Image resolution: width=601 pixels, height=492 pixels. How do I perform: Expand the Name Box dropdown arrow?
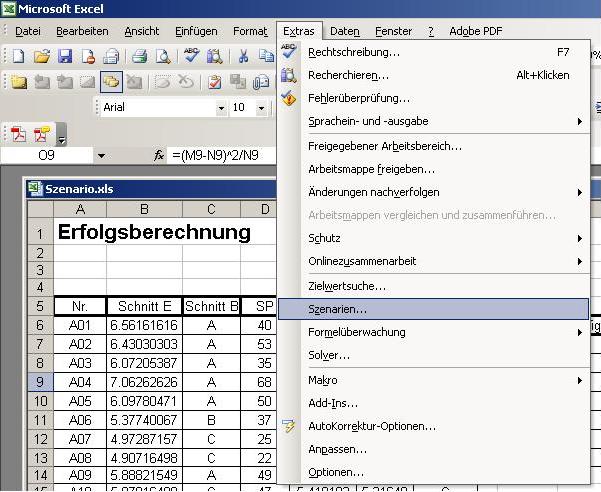100,155
